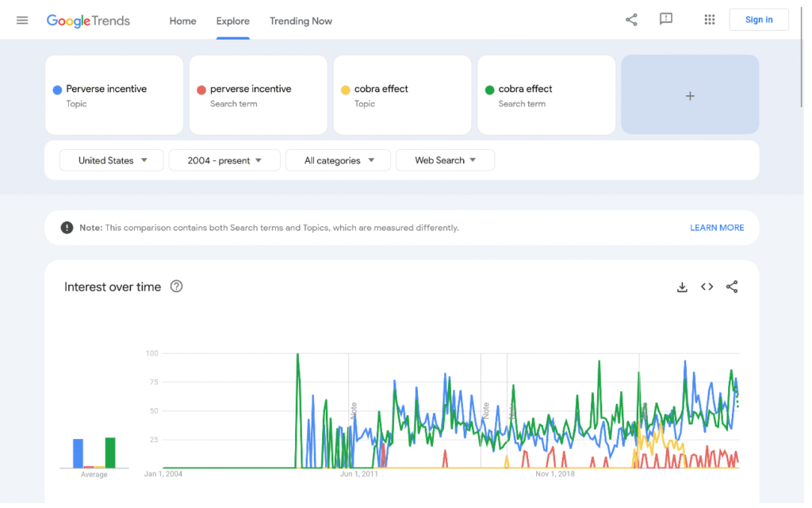The height and width of the screenshot is (508, 812).
Task: Click the share icon in top header
Action: [x=631, y=20]
